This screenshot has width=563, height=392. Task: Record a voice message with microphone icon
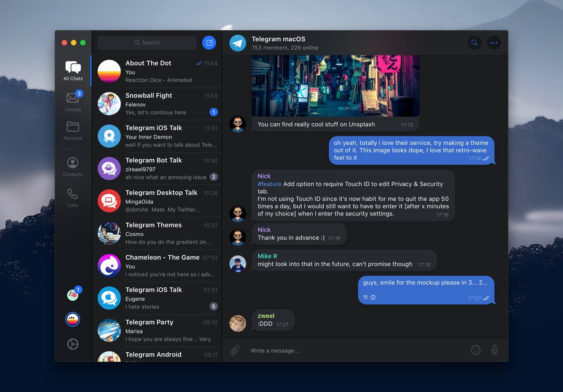[x=495, y=350]
